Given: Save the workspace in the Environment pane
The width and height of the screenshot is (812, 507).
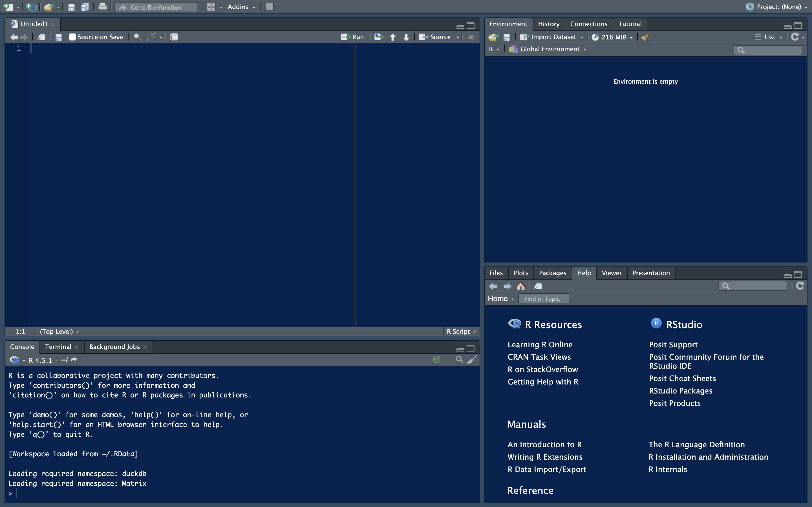Looking at the screenshot, I should tap(507, 37).
